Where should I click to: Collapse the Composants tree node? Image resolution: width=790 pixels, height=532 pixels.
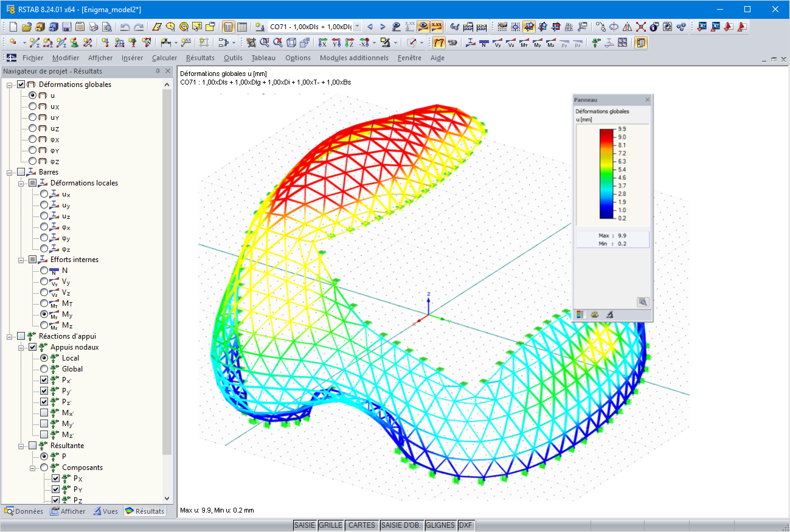click(x=33, y=468)
